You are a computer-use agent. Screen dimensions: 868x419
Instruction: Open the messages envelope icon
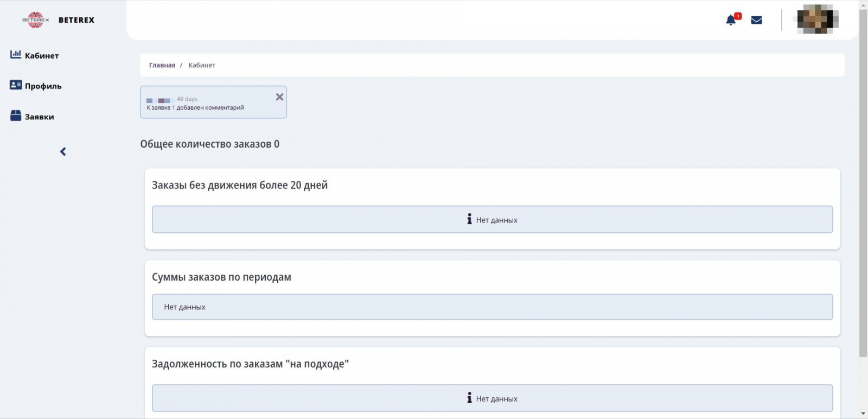(x=756, y=20)
